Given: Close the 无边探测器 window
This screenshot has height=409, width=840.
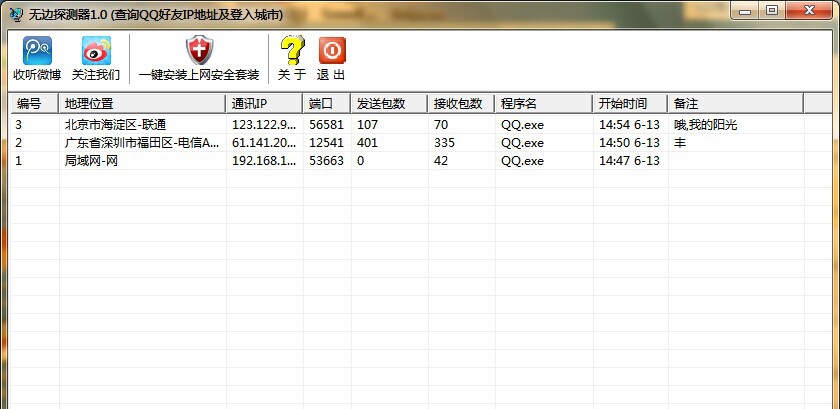Looking at the screenshot, I should coord(809,11).
